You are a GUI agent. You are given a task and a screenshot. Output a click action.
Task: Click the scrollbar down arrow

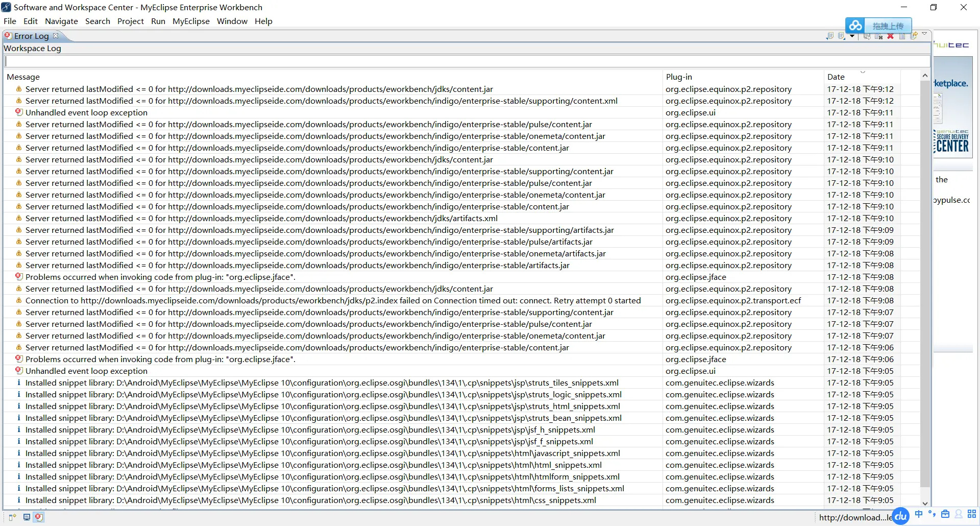click(925, 504)
